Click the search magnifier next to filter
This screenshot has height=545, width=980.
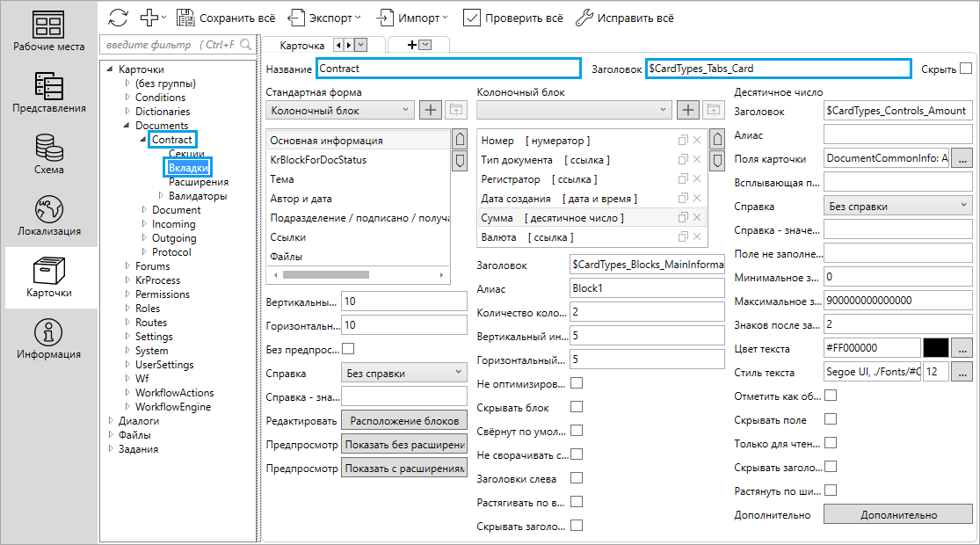pos(246,44)
